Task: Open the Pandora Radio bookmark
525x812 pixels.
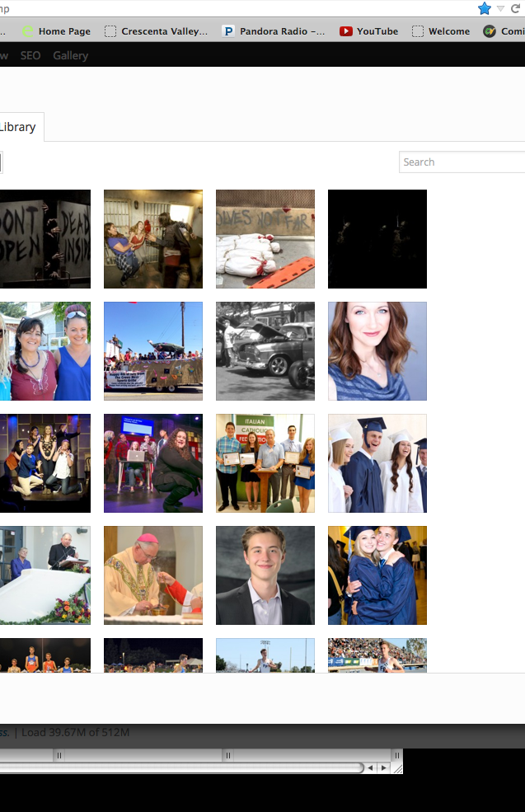Action: pyautogui.click(x=274, y=31)
